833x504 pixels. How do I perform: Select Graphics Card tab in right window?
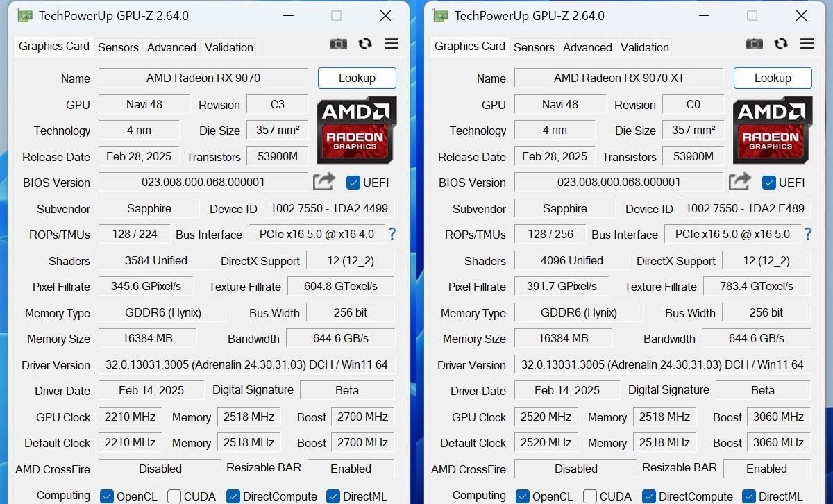470,46
